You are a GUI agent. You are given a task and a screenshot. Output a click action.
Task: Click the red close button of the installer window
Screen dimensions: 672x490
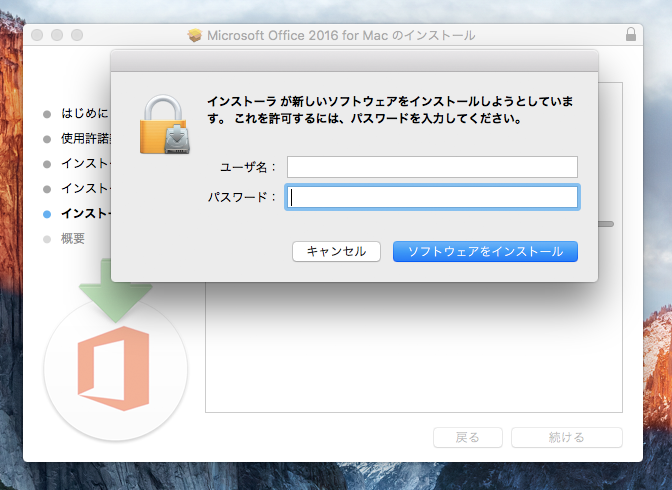[x=37, y=35]
